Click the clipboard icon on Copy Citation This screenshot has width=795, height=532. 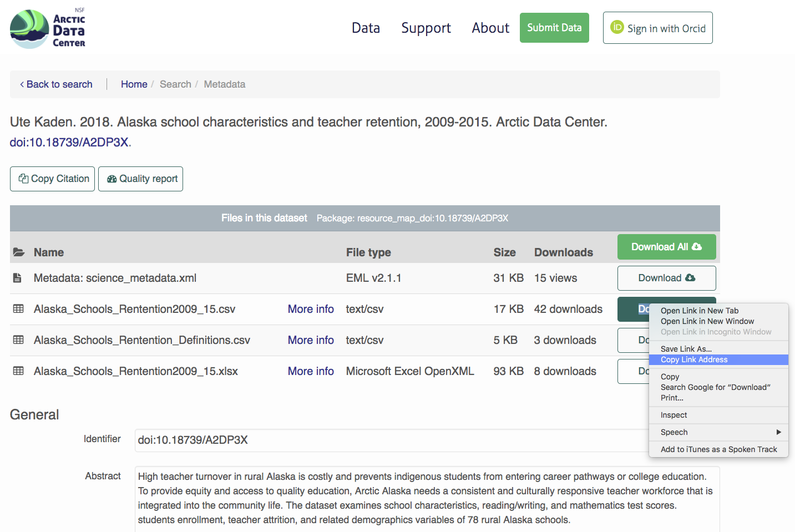[x=23, y=179]
